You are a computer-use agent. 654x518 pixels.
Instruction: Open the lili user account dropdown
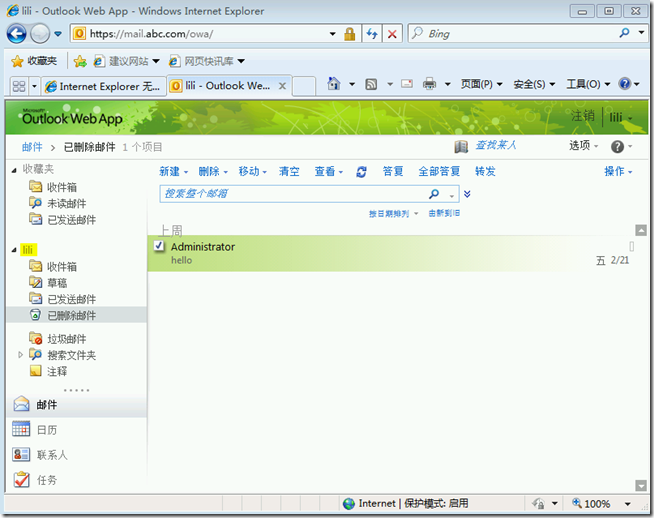coord(621,118)
